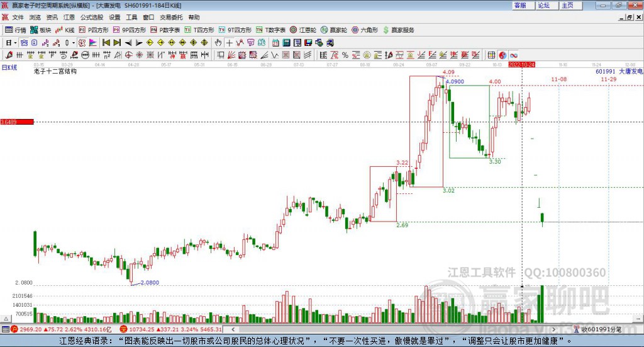
Task: Open the 浏览 menu
Action: point(35,17)
